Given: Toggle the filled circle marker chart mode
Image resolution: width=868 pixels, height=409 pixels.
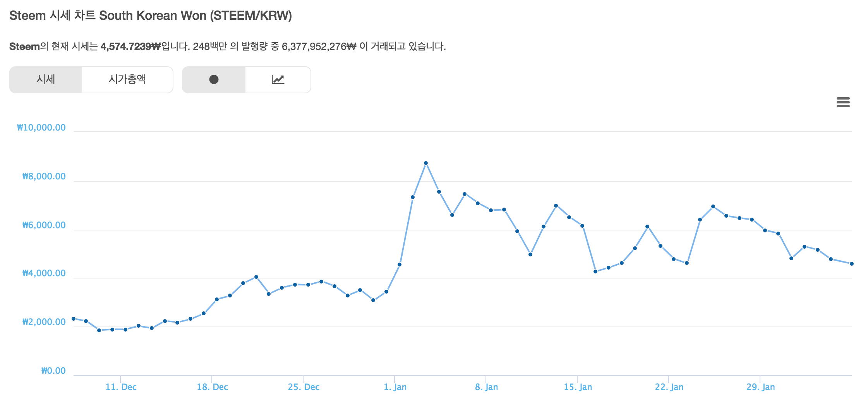Looking at the screenshot, I should click(x=214, y=79).
